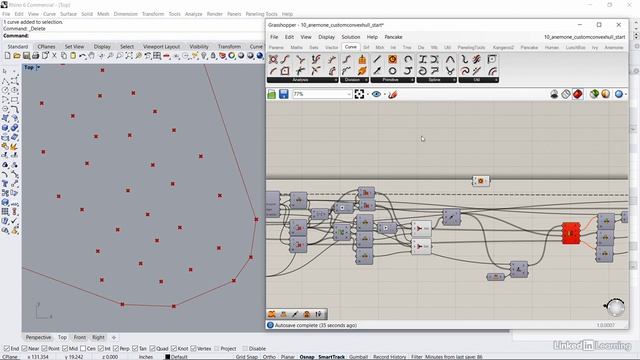The image size is (640, 360).
Task: Click the Grasshopper compass navigation widget
Action: [615, 307]
